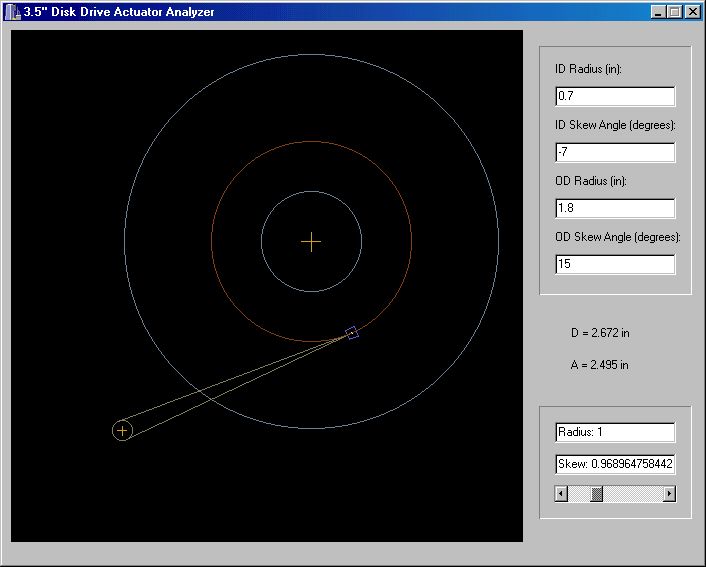This screenshot has width=706, height=567.
Task: Click the scrollbar left arrow button
Action: (x=561, y=494)
